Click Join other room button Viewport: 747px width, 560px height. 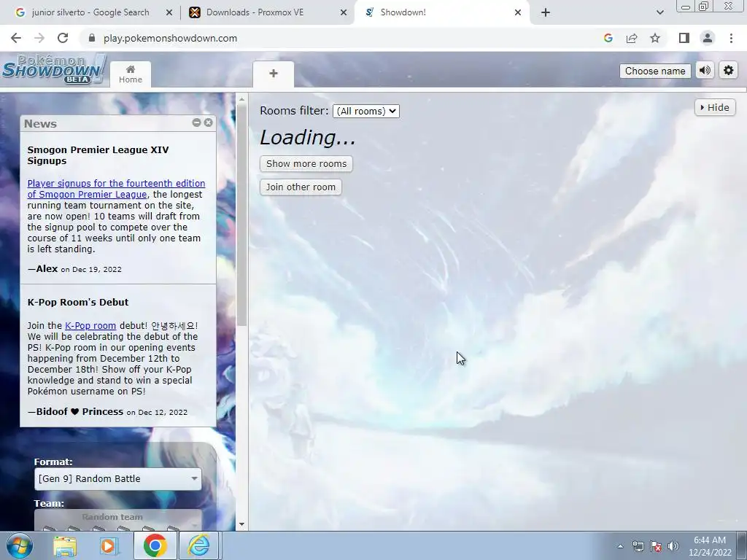301,187
